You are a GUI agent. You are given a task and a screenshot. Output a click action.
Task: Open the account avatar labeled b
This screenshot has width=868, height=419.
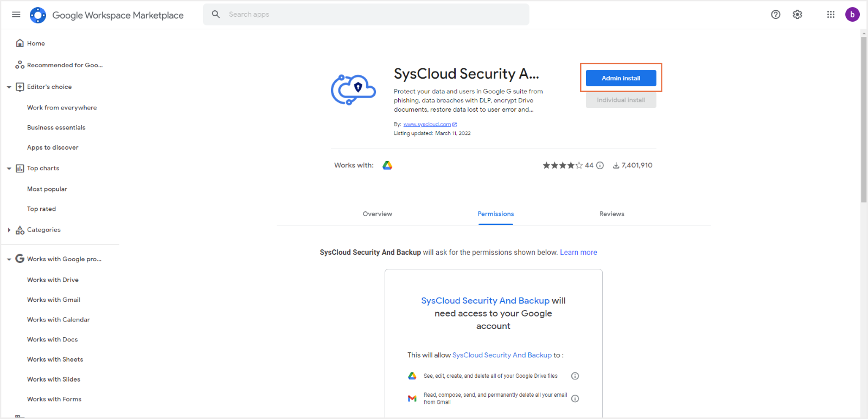click(x=852, y=15)
